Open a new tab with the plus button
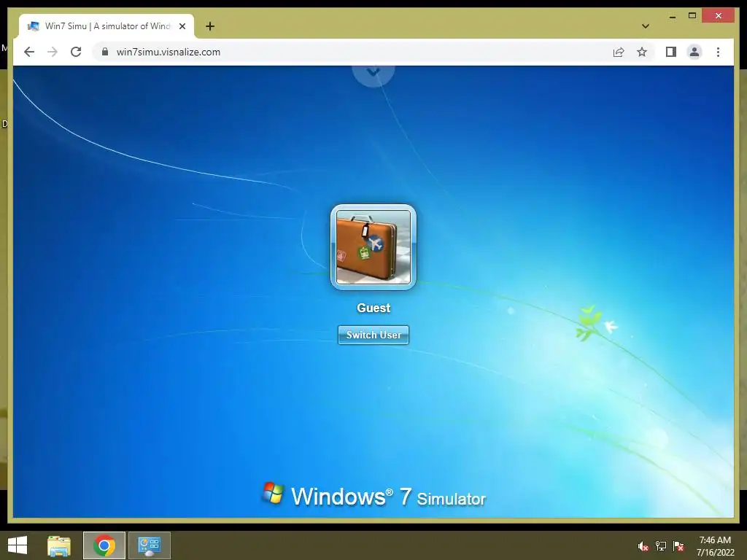The height and width of the screenshot is (560, 747). [x=209, y=26]
